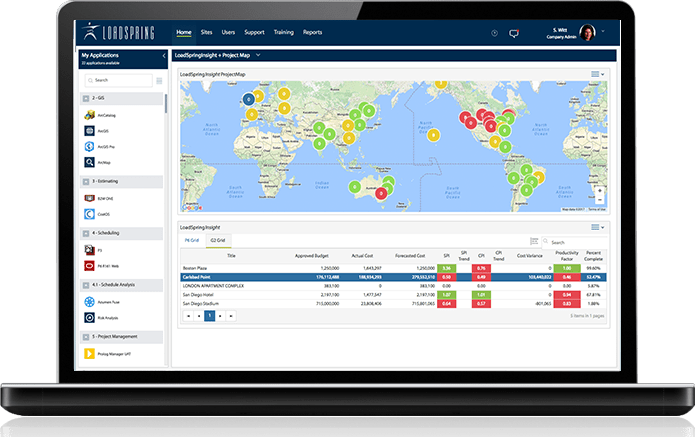The width and height of the screenshot is (695, 437).
Task: Click the red marker in southeast Australia
Action: point(381,193)
